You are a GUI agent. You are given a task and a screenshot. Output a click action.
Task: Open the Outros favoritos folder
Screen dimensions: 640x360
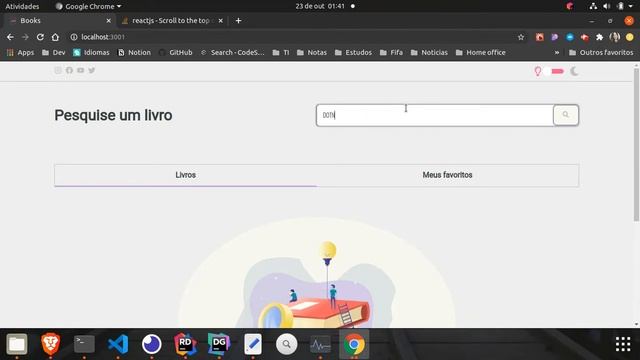[601, 53]
